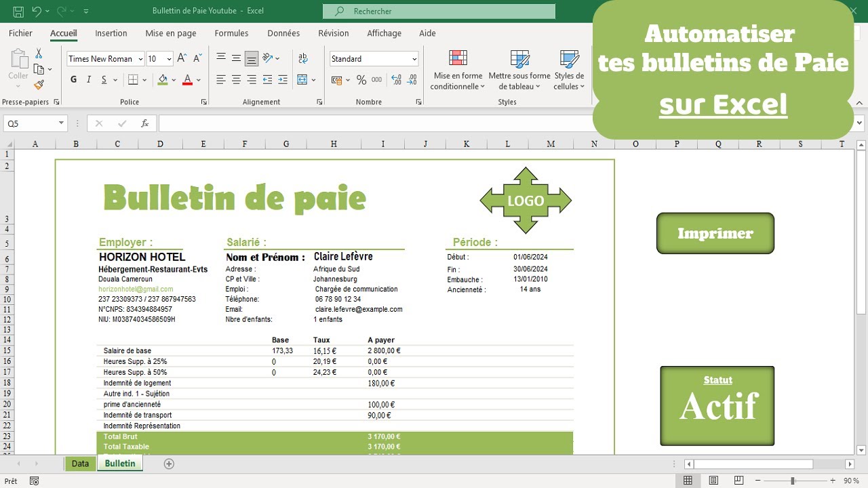
Task: Click the Borders icon in Police group
Action: (x=133, y=80)
